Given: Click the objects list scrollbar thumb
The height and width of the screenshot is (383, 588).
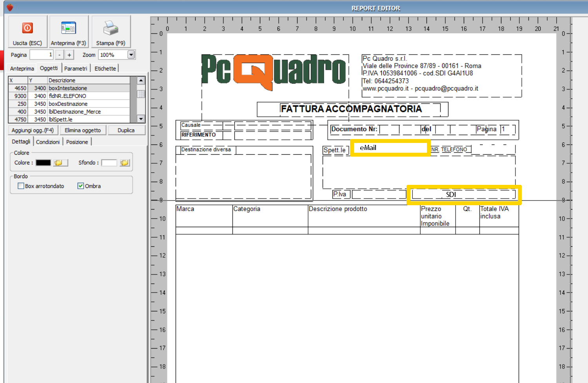Looking at the screenshot, I should tap(141, 94).
